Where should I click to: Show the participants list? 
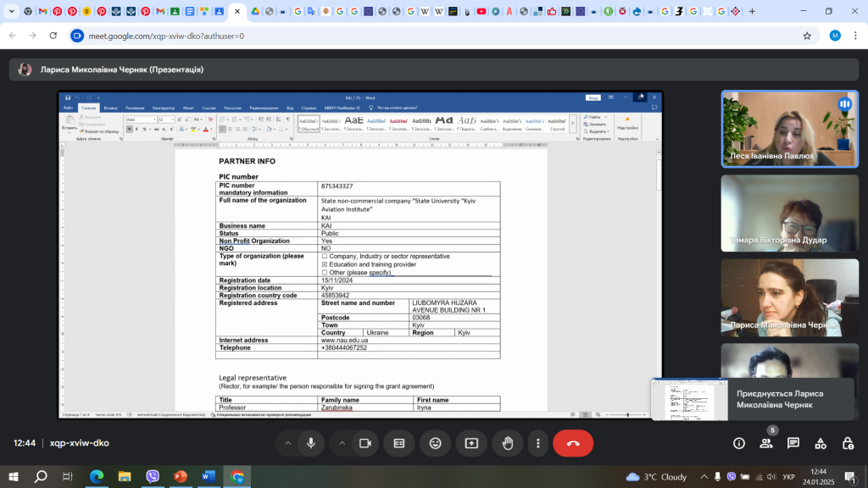click(x=765, y=443)
